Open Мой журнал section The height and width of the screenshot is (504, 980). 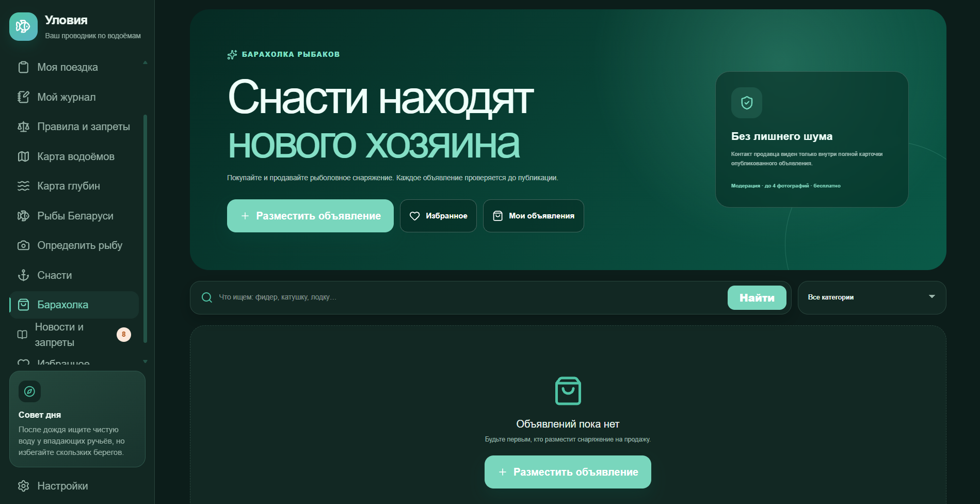coord(74,97)
